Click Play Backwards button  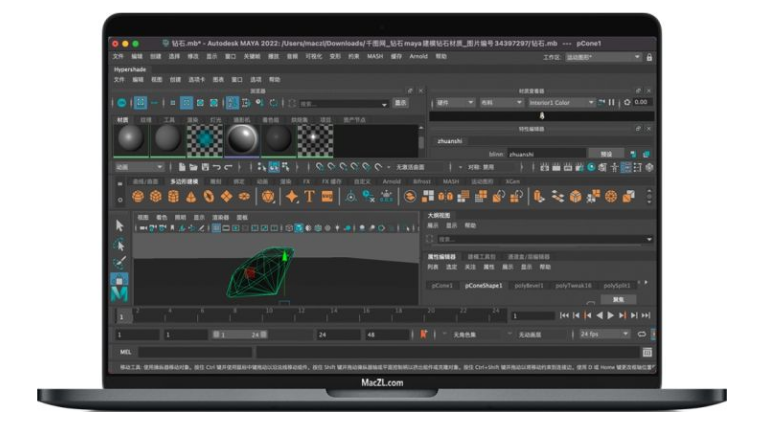click(x=599, y=316)
